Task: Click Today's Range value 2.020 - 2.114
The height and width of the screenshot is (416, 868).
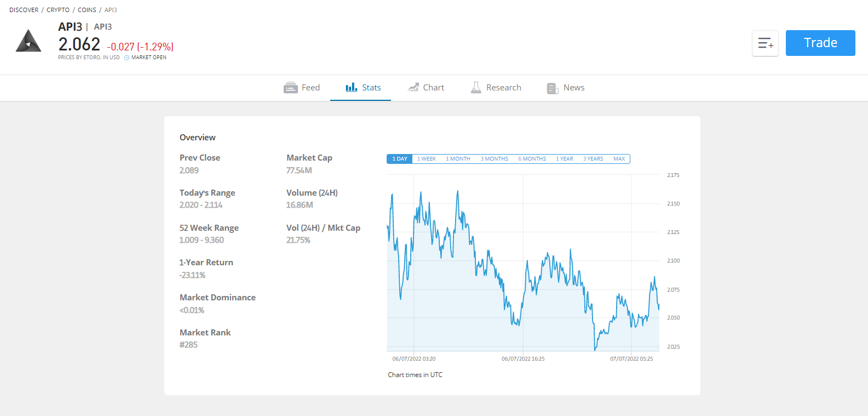Action: click(201, 205)
